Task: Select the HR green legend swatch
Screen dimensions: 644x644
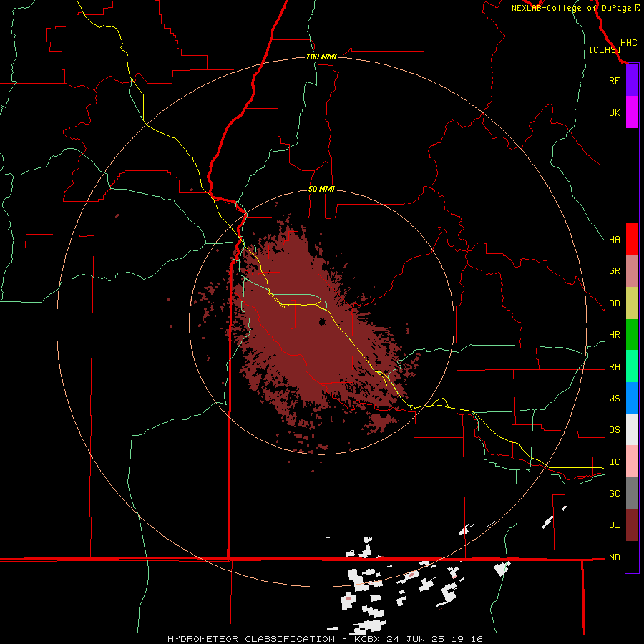Action: (632, 335)
